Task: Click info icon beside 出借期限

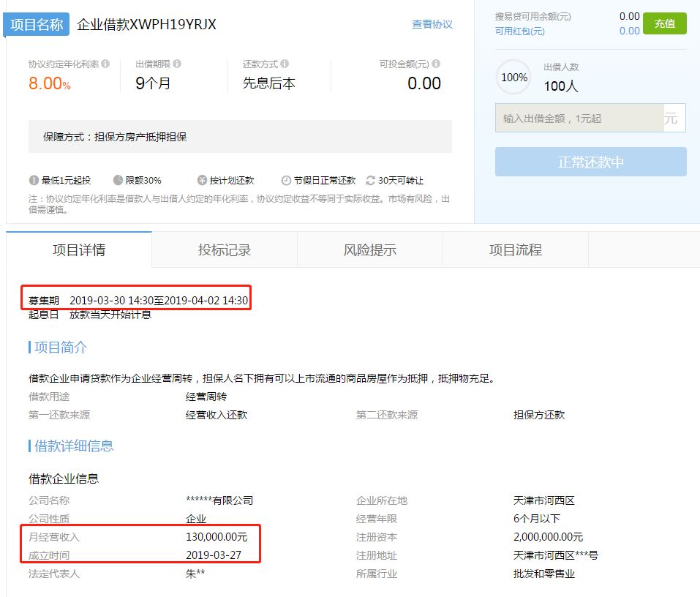Action: (x=177, y=64)
